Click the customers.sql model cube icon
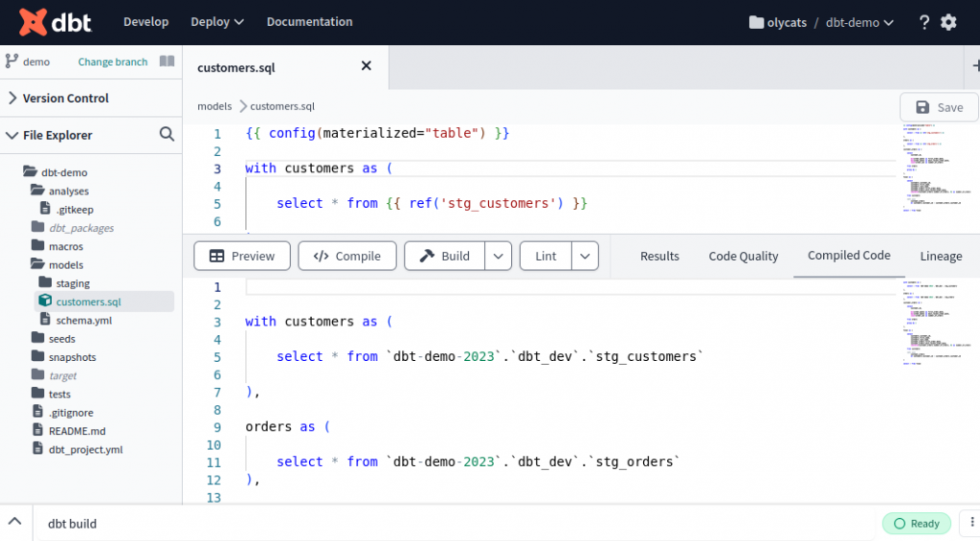The width and height of the screenshot is (980, 541). tap(45, 301)
